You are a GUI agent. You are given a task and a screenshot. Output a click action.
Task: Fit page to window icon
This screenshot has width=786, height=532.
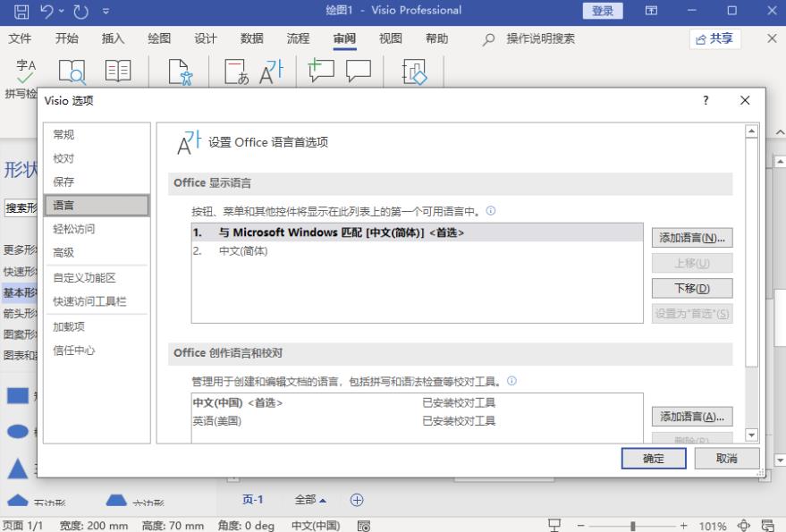pyautogui.click(x=743, y=525)
